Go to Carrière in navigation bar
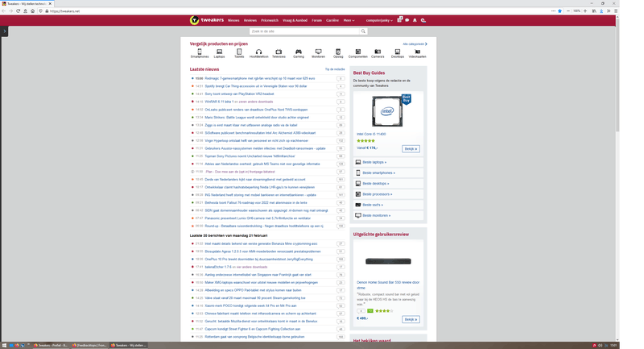The height and width of the screenshot is (349, 644). pos(332,20)
